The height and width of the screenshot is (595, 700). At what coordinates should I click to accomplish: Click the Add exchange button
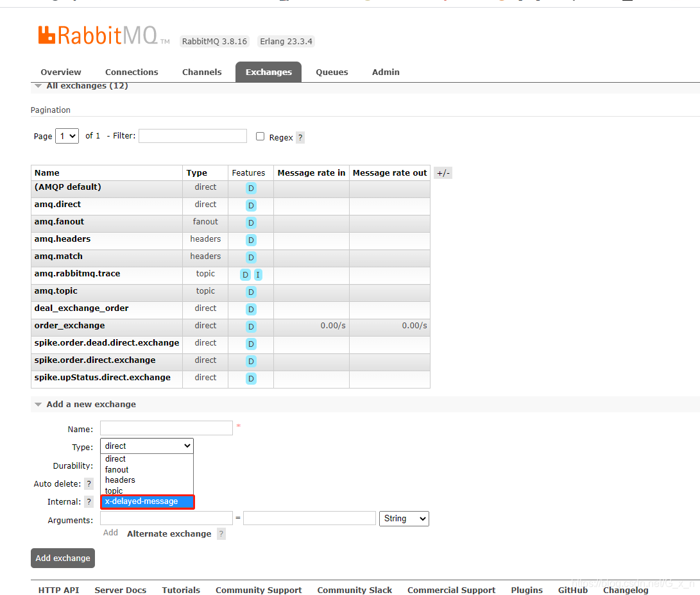point(63,558)
